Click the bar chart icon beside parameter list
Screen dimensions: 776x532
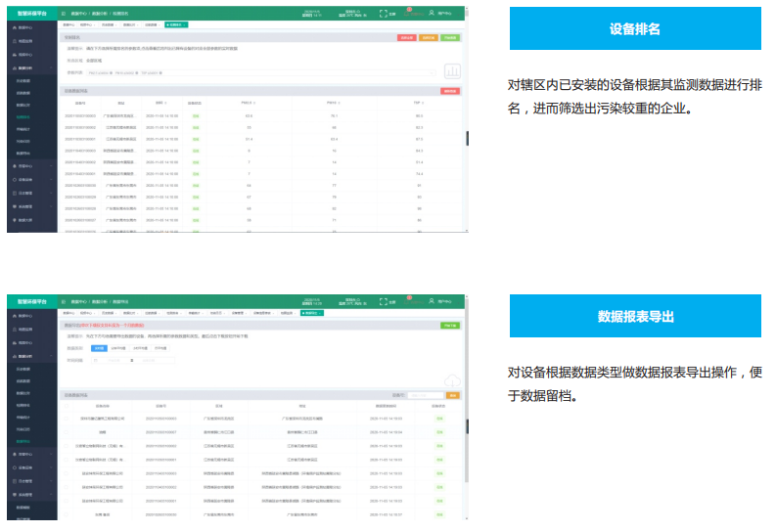tap(452, 71)
